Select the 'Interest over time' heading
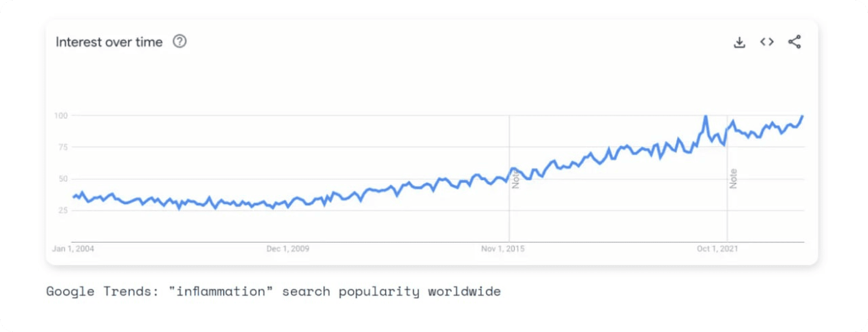 tap(109, 42)
